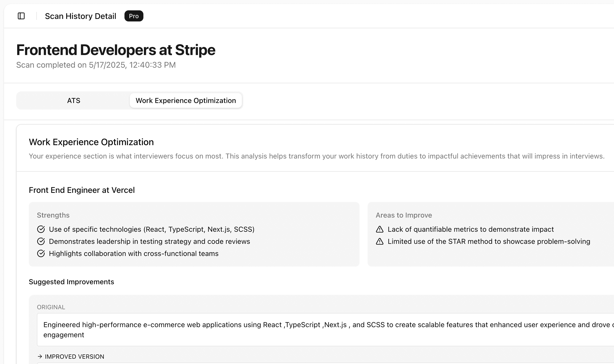Click the checkmark icon beside specific technologies strength
The image size is (614, 364).
tap(41, 229)
